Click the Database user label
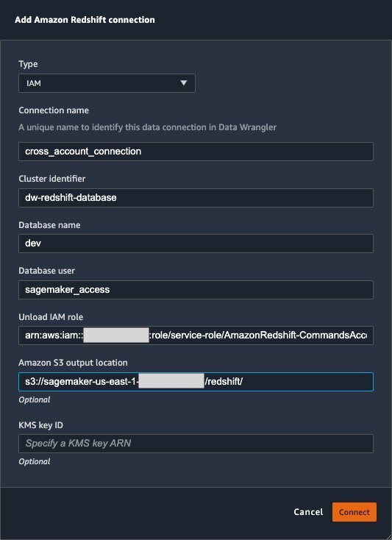 coord(47,271)
